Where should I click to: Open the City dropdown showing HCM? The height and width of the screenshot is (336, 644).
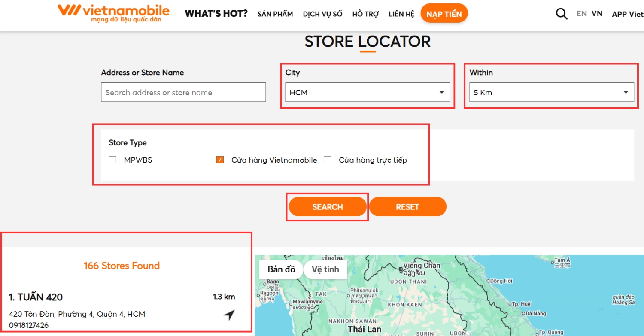click(x=367, y=92)
